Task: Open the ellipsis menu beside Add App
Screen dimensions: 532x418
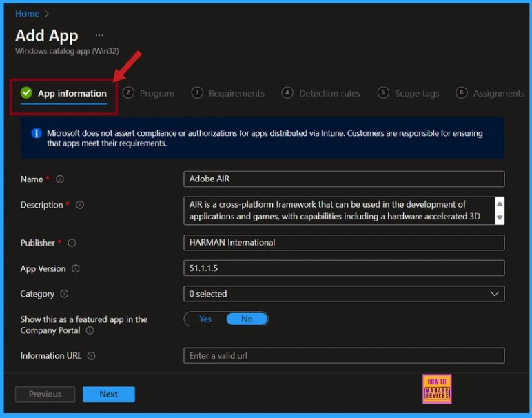Action: tap(99, 35)
